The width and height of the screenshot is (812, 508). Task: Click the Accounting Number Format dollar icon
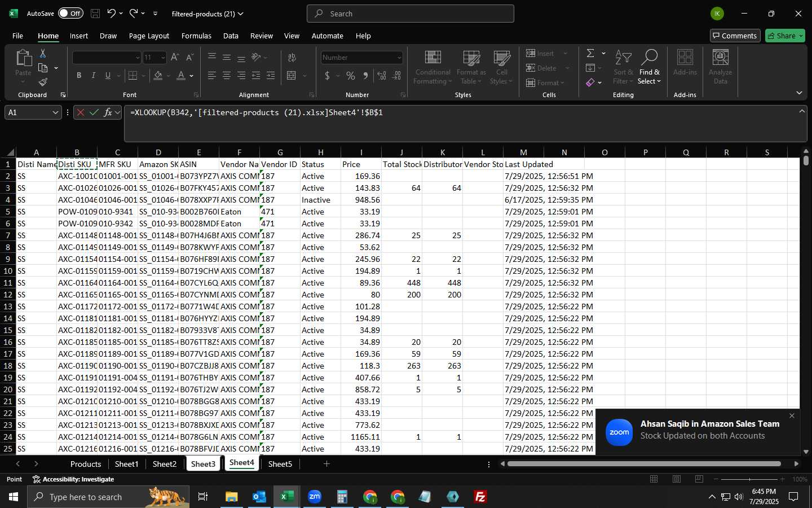click(328, 76)
